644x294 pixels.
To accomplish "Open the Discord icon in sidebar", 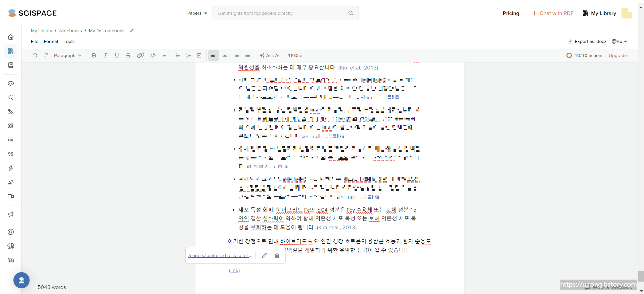I will pyautogui.click(x=11, y=260).
